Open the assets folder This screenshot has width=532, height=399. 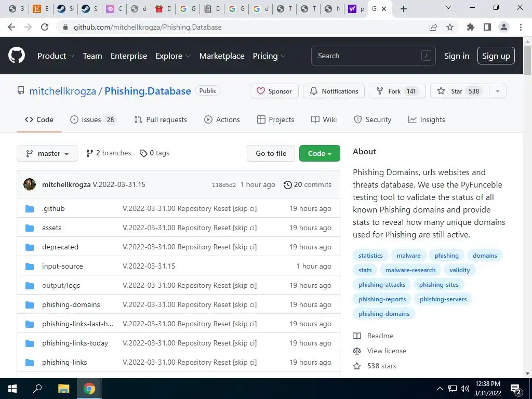point(51,228)
